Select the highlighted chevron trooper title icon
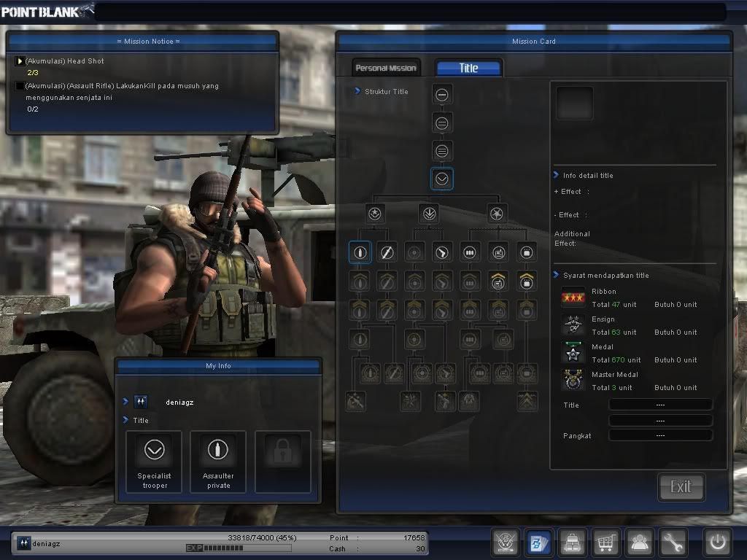The height and width of the screenshot is (560, 747). tap(441, 179)
